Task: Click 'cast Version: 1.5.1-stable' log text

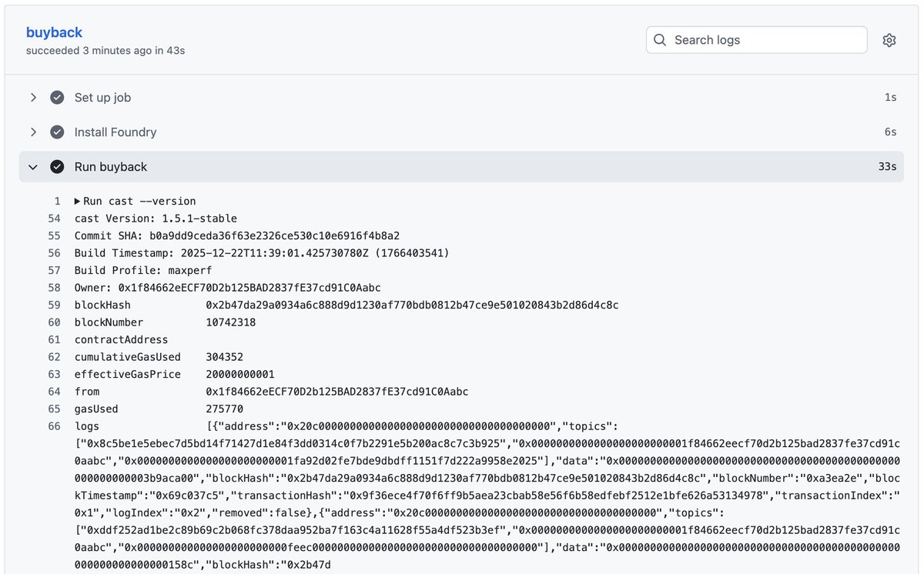Action: pyautogui.click(x=156, y=219)
